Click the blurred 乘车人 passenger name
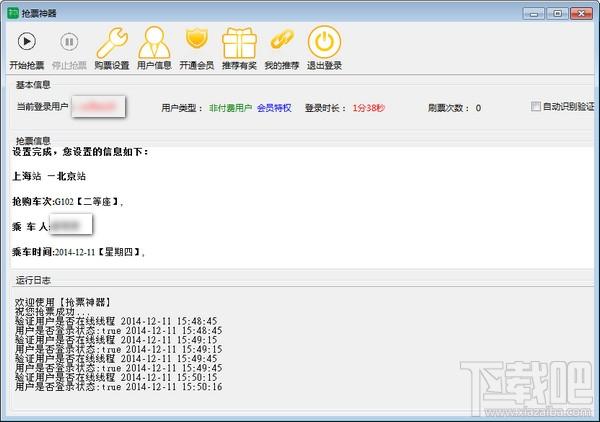 point(71,225)
